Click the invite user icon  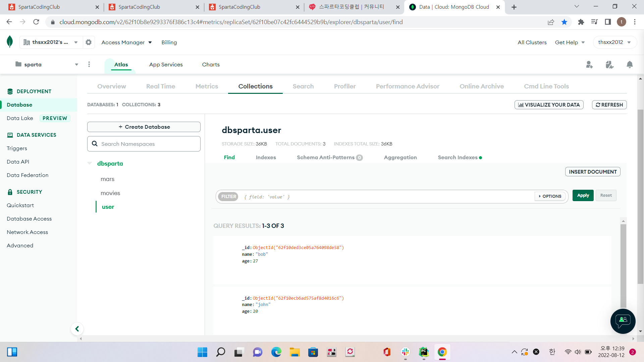click(x=589, y=65)
